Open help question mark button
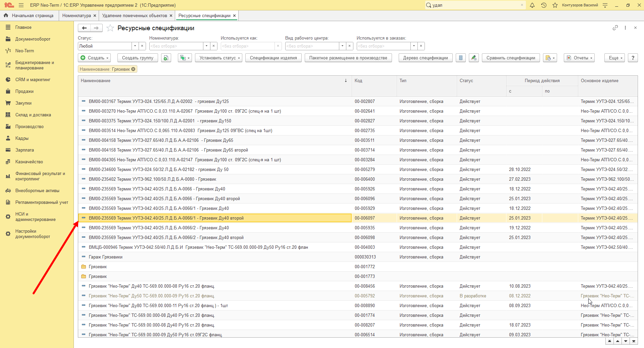 [x=633, y=58]
